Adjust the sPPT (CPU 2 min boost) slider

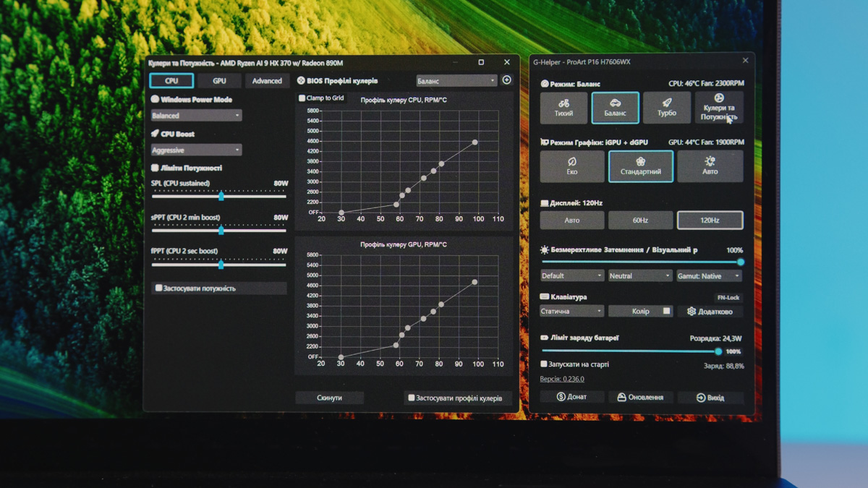pos(219,230)
